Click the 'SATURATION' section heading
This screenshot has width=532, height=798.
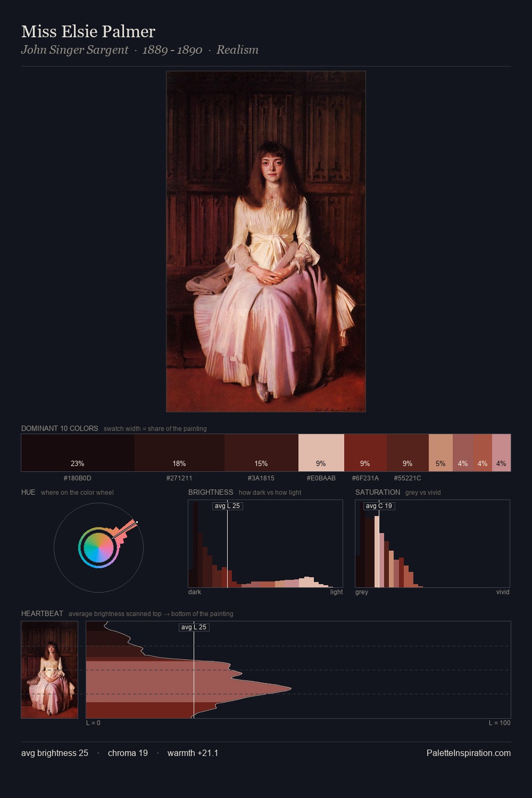click(x=378, y=492)
